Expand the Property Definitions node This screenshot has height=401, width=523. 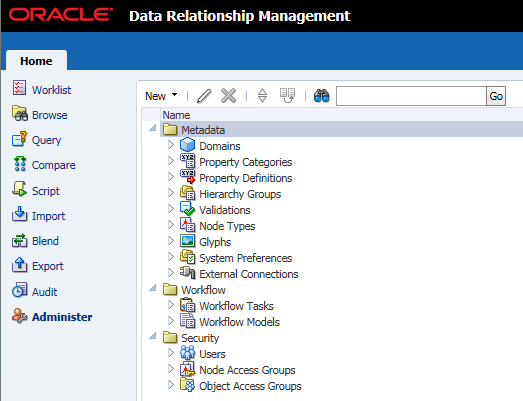coord(171,177)
